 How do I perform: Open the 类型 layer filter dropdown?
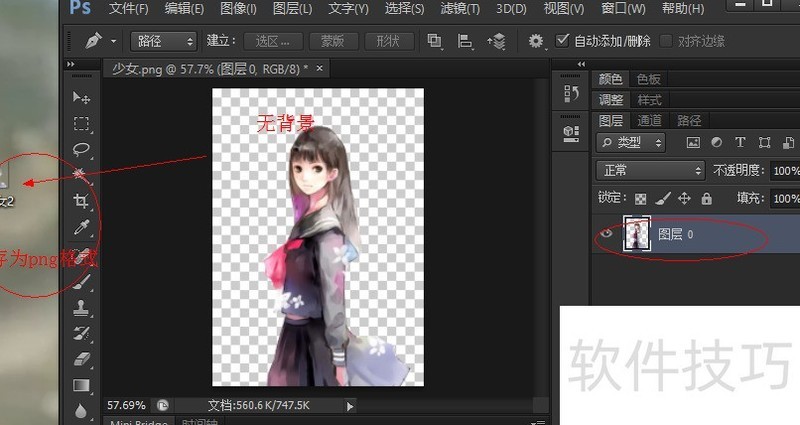tap(638, 143)
